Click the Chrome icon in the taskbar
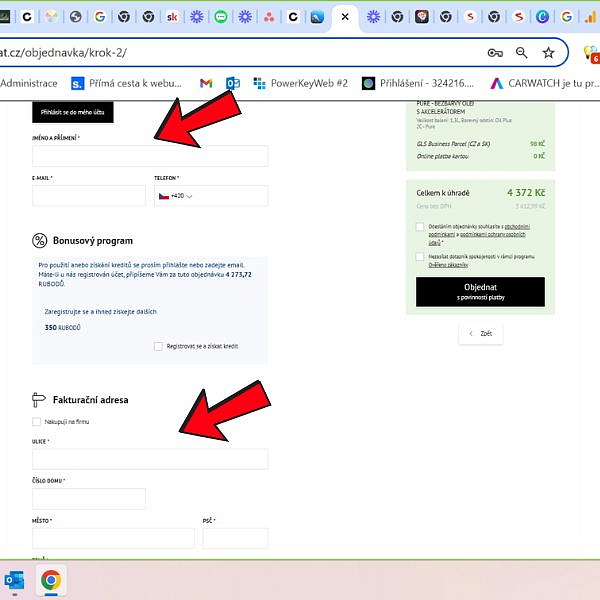This screenshot has width=600, height=600. 50,580
